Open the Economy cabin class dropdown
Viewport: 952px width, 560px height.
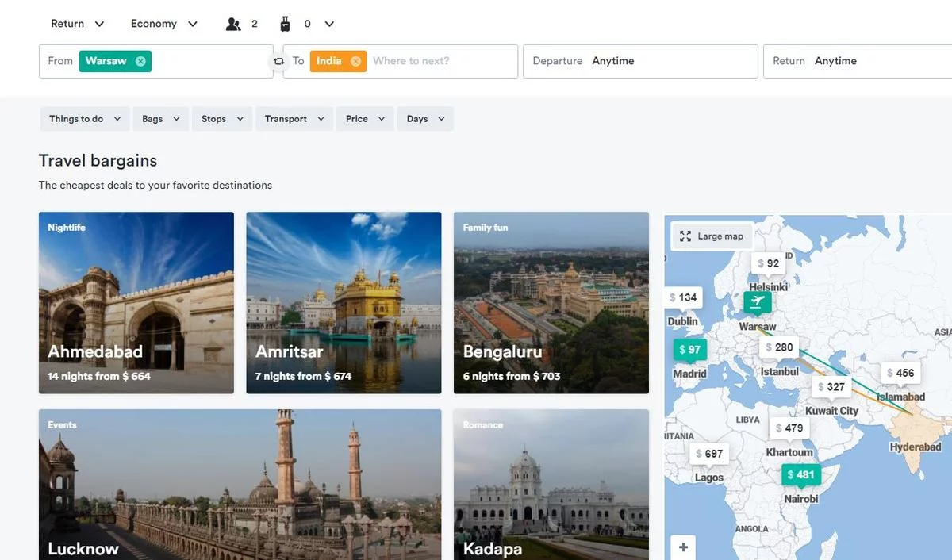tap(164, 24)
